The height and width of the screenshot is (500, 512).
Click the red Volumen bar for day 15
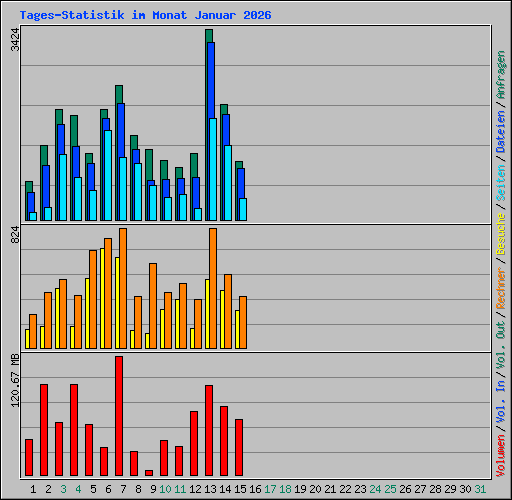(x=239, y=447)
